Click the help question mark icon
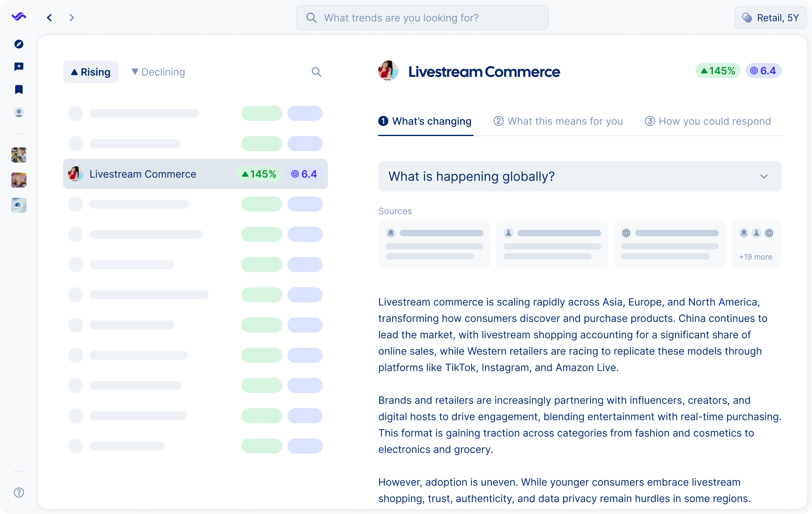The width and height of the screenshot is (812, 514). [x=19, y=493]
